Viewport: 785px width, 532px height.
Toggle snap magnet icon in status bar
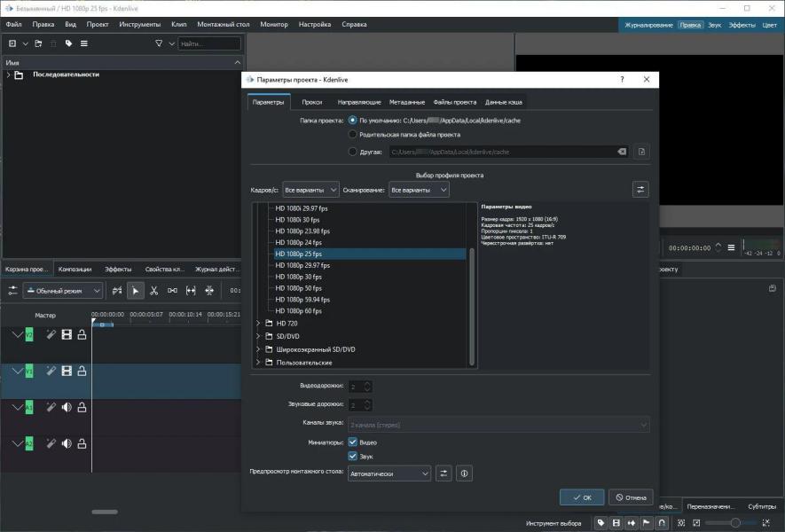point(662,523)
